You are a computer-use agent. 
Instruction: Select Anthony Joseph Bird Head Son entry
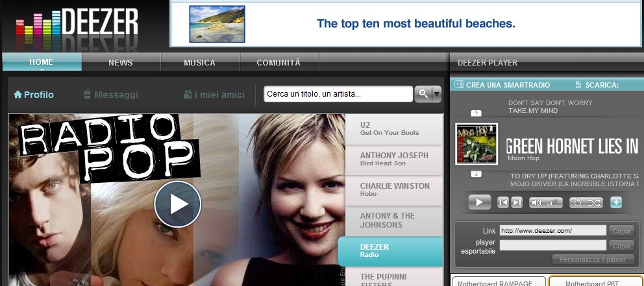click(394, 160)
